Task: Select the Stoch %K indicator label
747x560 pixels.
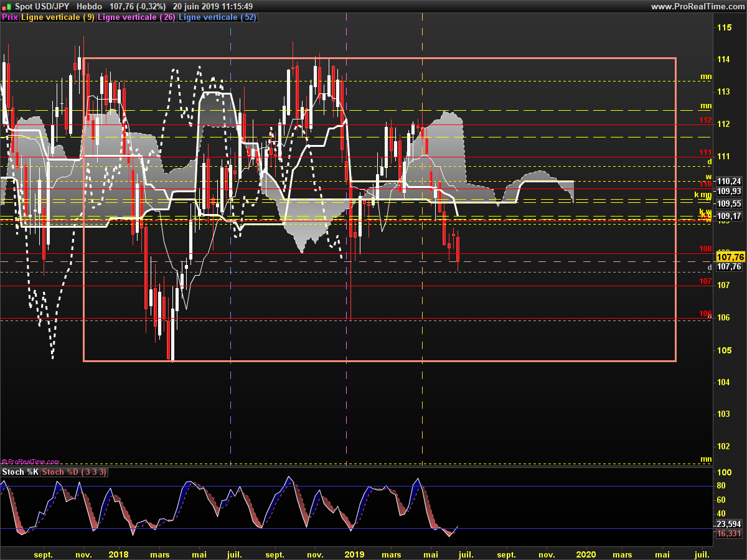Action: [x=21, y=472]
